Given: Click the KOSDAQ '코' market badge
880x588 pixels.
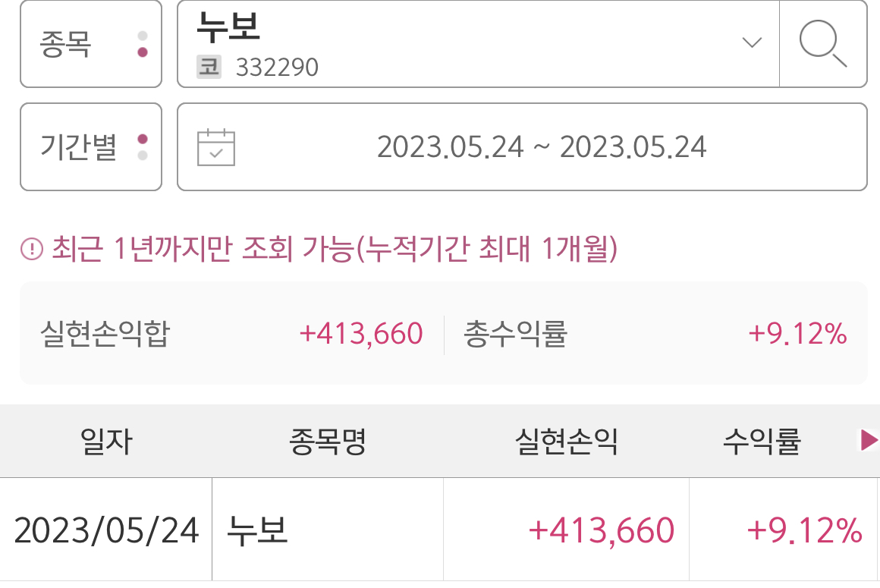Looking at the screenshot, I should tap(209, 68).
